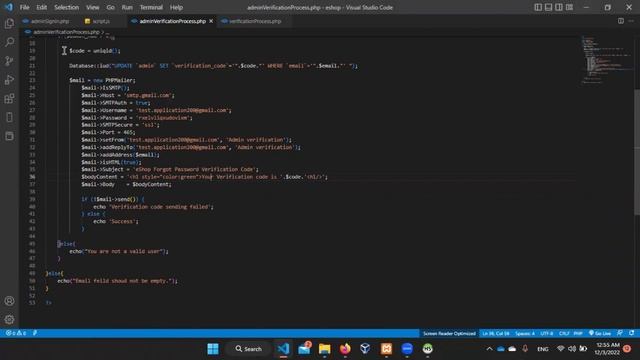
Task: Click the device icon in activity bar
Action: click(x=9, y=117)
